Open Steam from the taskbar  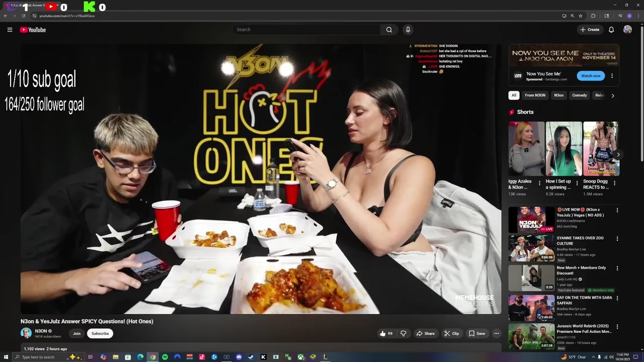pos(251,357)
